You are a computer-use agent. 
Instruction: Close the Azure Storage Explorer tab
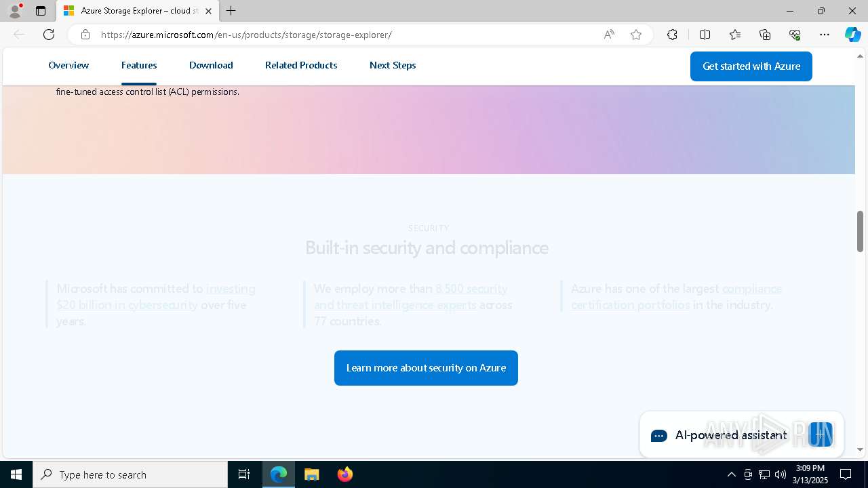coord(208,11)
